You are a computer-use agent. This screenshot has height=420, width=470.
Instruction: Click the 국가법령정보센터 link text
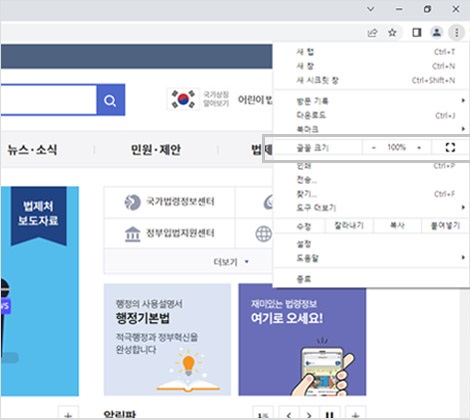pos(180,202)
